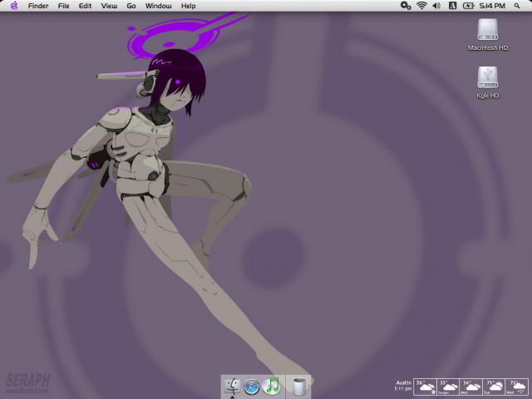Click the minus badge on the 36° weather tile
Image resolution: width=532 pixels, height=399 pixels.
pyautogui.click(x=433, y=392)
